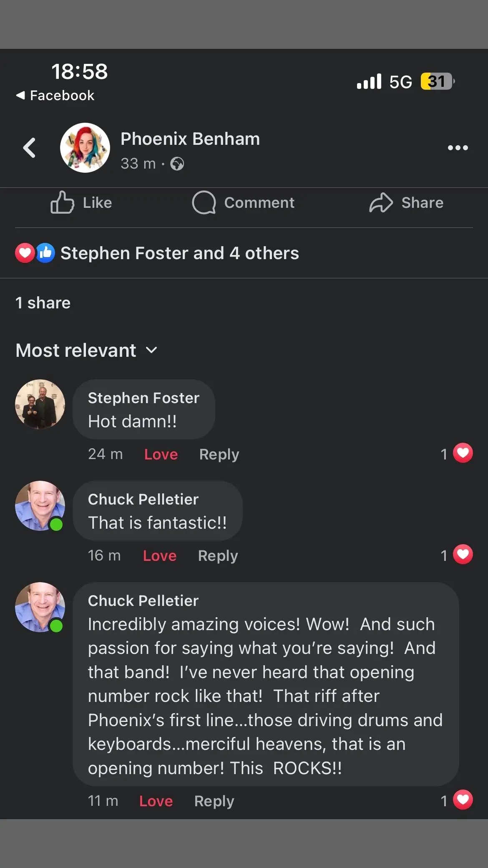Tap the back chevron beside profile picture
The height and width of the screenshot is (868, 488).
(x=29, y=148)
